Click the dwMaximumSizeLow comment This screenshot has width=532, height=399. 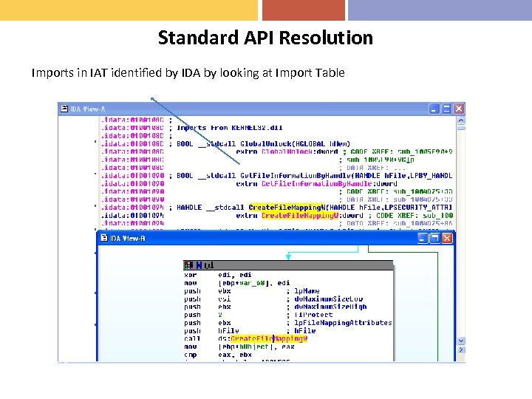coord(328,299)
